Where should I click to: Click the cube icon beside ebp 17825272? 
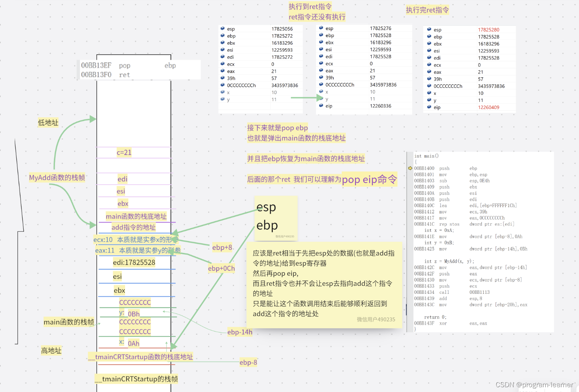coord(223,35)
